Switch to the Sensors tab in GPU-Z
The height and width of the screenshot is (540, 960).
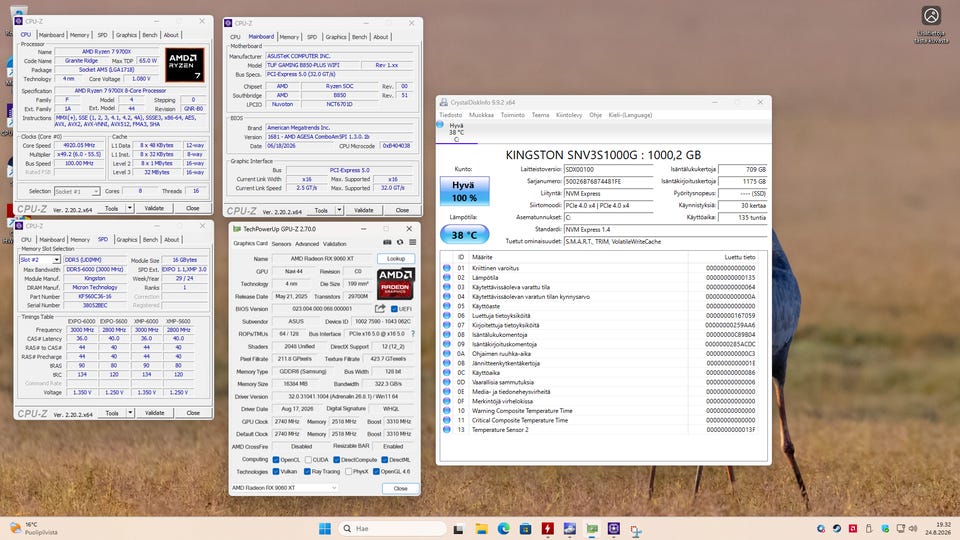point(281,244)
